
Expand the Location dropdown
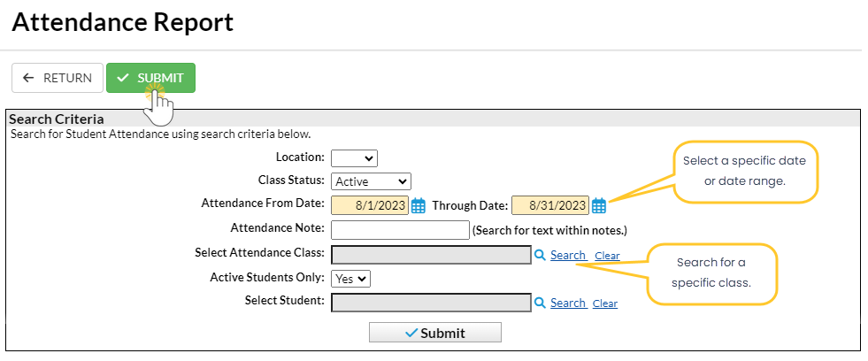[x=354, y=158]
